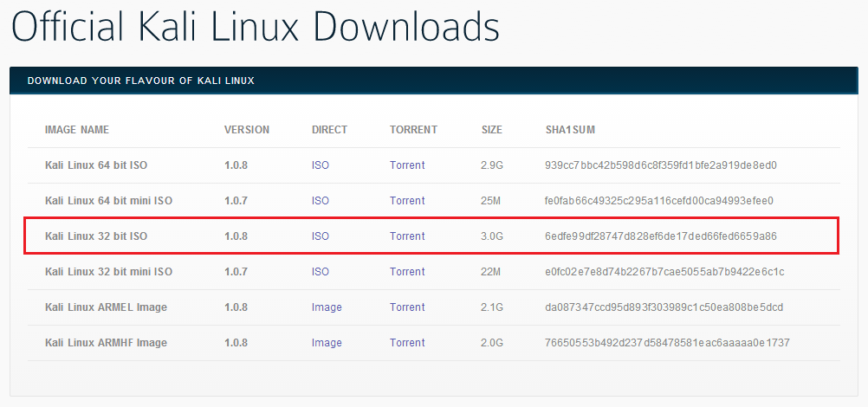Open Torrent link for 64 bit mini ISO
Screen dimensions: 868x407
(x=407, y=200)
